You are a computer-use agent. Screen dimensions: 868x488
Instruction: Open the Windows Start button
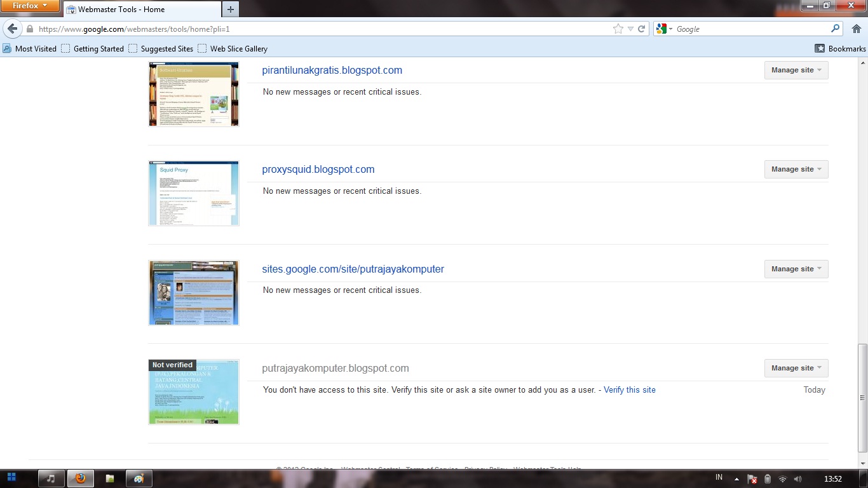(11, 478)
